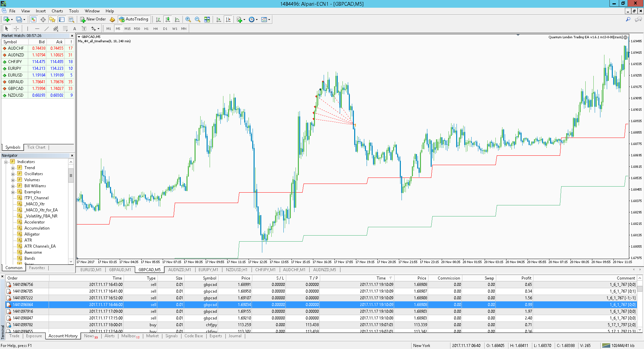Open Strategy Tester magnifier icon
644x349 pixels.
71,19
